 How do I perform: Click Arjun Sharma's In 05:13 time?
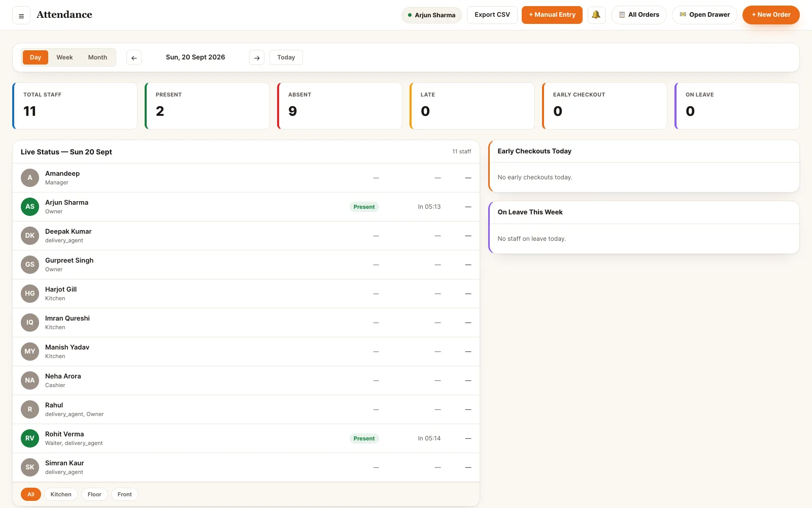(x=429, y=207)
